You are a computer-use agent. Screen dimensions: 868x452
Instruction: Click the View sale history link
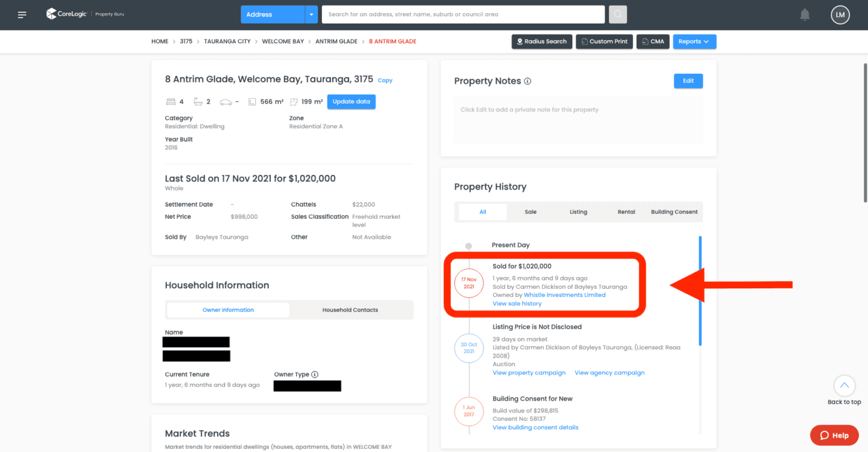click(516, 304)
